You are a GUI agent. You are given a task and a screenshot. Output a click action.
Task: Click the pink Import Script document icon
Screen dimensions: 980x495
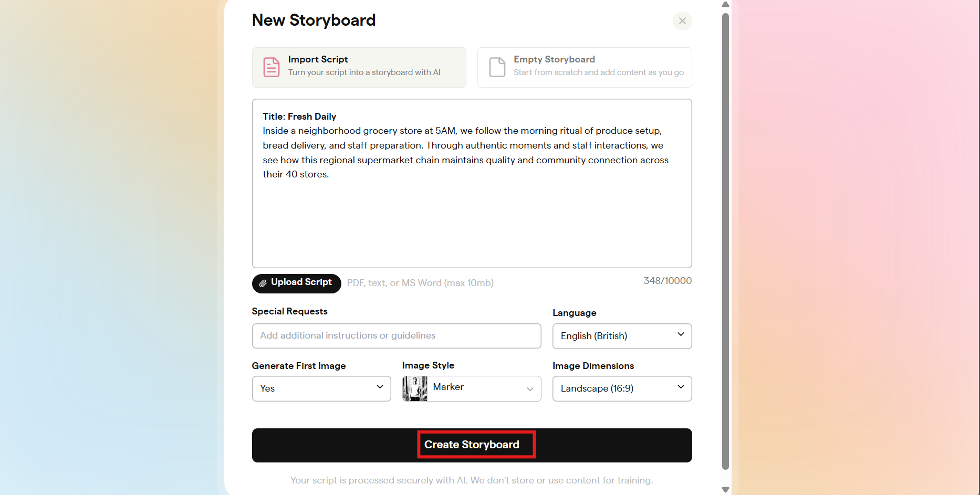pyautogui.click(x=272, y=67)
